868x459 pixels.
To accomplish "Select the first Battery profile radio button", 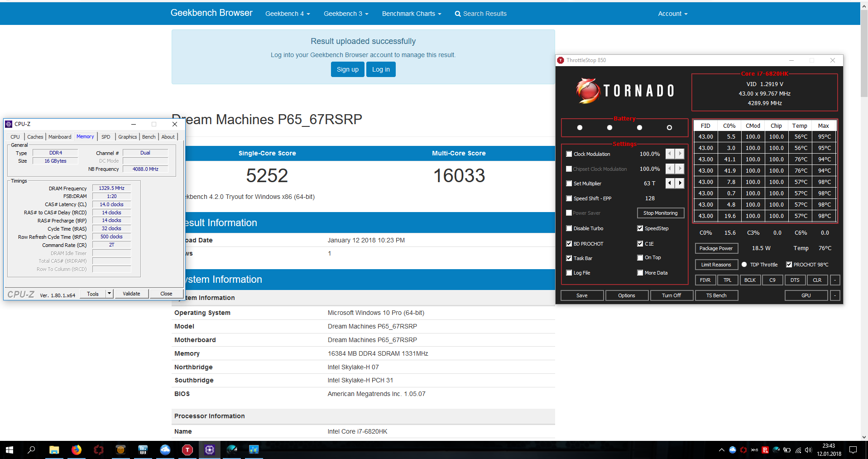I will (x=580, y=128).
